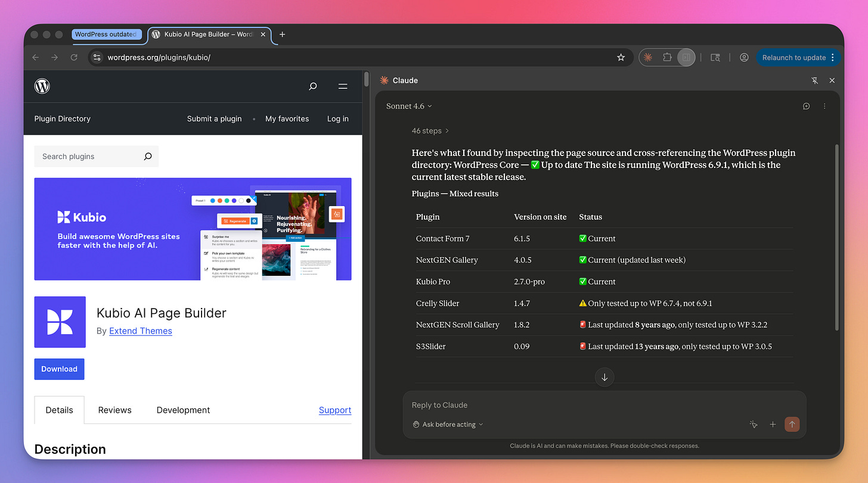Click the plus attachment icon in reply box
Image resolution: width=868 pixels, height=483 pixels.
pyautogui.click(x=773, y=425)
